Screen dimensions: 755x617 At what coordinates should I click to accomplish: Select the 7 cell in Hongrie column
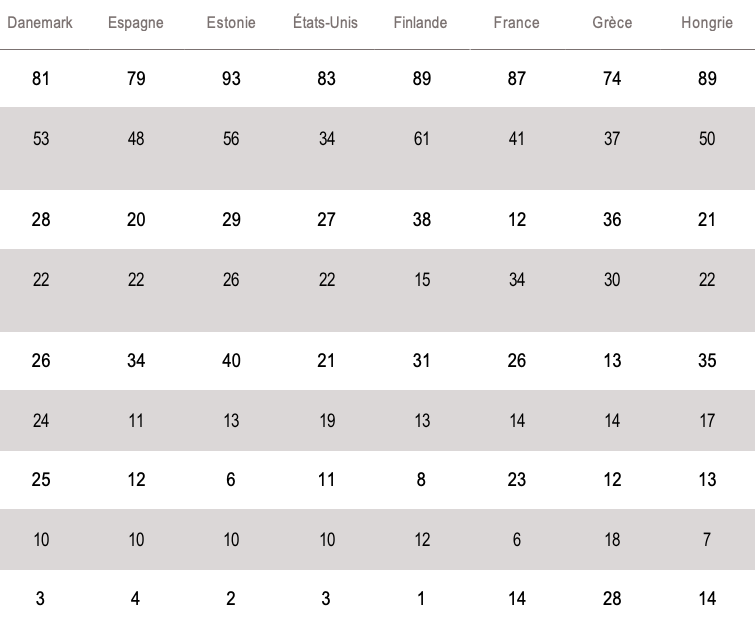[707, 540]
